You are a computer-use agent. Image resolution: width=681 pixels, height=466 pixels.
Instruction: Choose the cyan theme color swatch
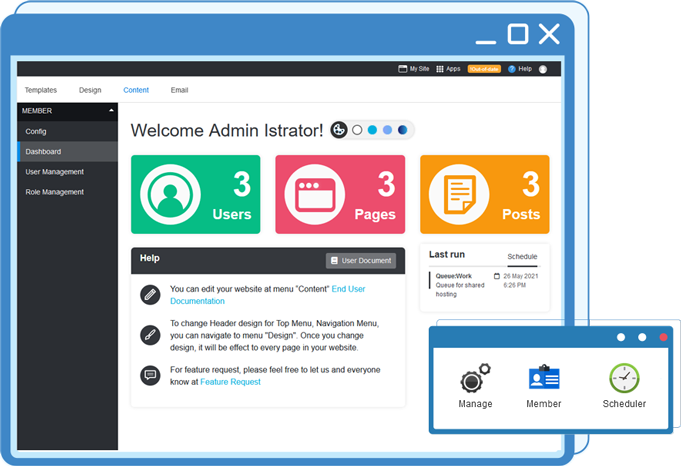click(372, 130)
